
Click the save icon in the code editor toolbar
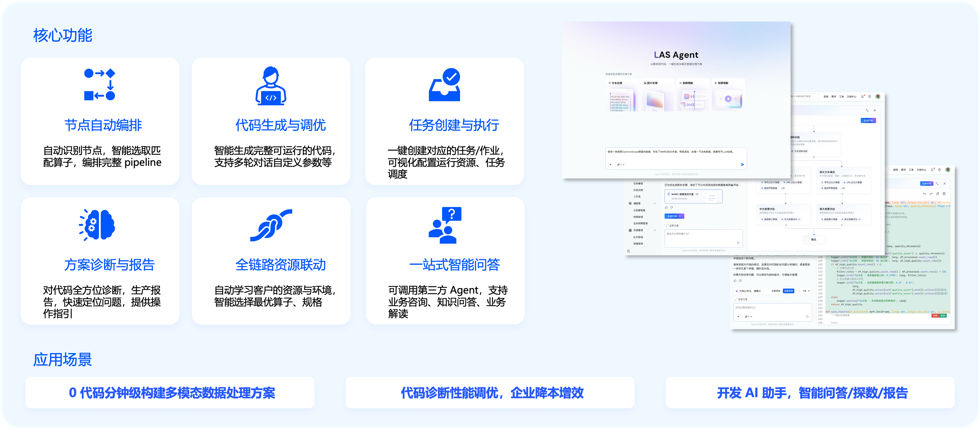(x=944, y=194)
